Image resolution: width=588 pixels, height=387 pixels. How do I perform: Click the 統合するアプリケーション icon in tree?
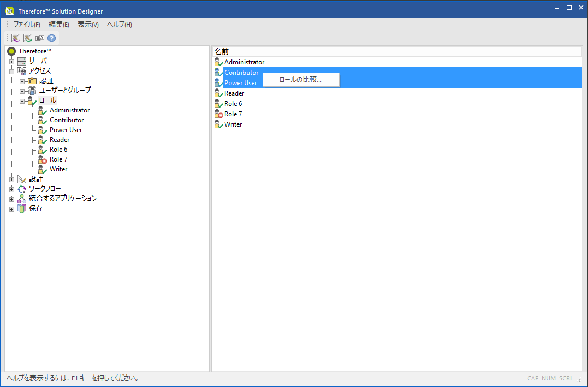[x=22, y=199]
